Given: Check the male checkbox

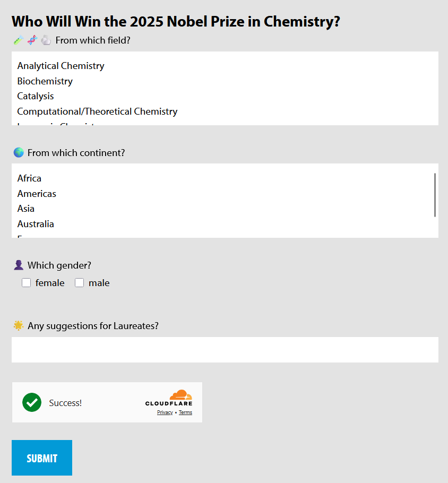Looking at the screenshot, I should click(79, 283).
